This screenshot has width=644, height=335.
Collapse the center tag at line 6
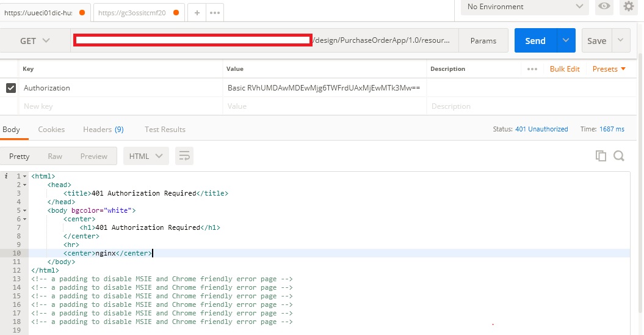tap(24, 219)
